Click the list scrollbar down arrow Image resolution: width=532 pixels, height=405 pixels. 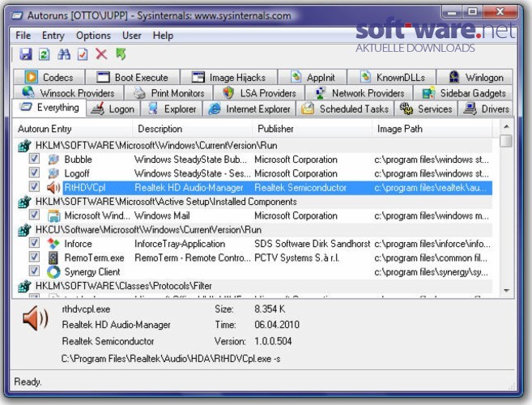[506, 290]
